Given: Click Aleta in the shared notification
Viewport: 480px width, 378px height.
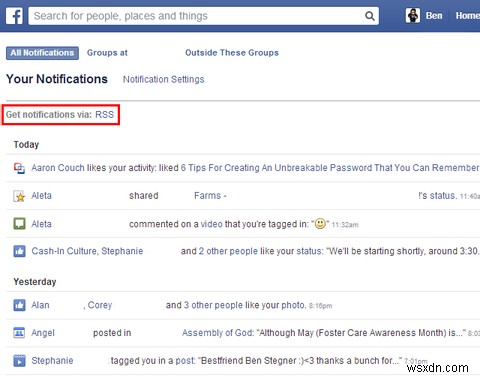Looking at the screenshot, I should 42,195.
